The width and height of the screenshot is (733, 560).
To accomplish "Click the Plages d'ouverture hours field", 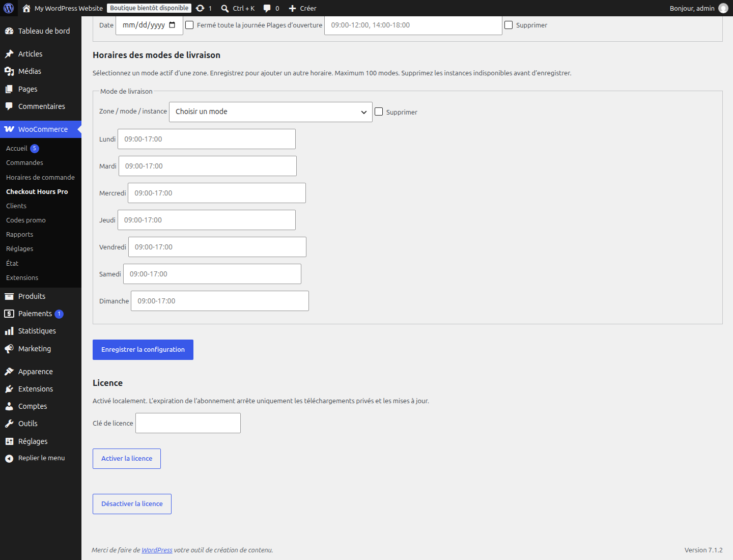I will [x=413, y=25].
